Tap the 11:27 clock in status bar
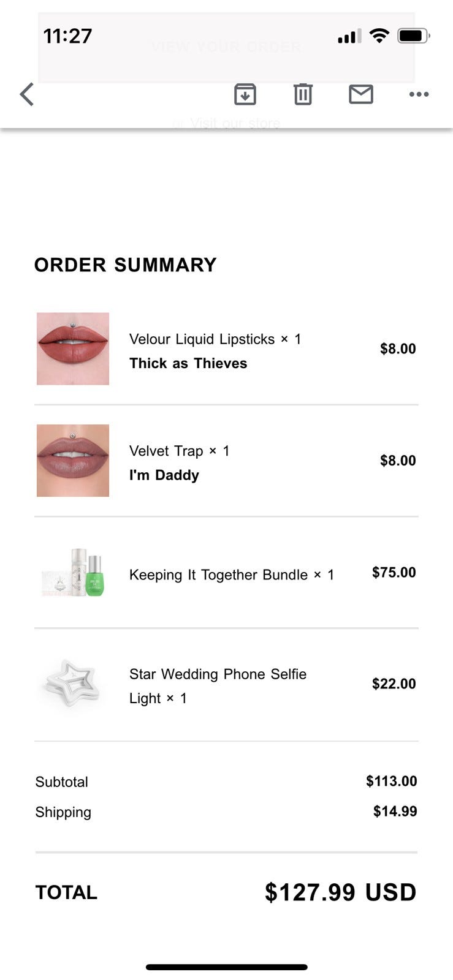The height and width of the screenshot is (980, 453). [67, 36]
